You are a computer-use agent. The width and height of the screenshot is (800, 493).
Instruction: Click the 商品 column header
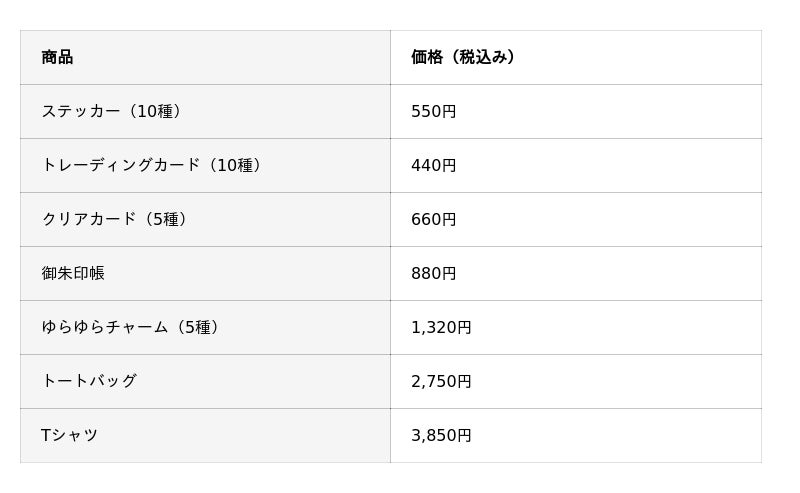pos(57,57)
